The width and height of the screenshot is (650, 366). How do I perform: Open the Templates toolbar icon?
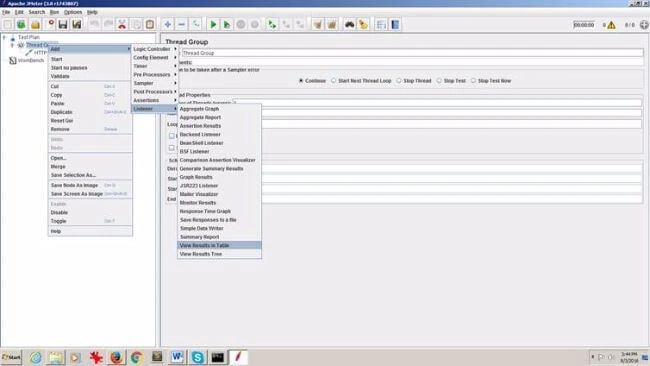coord(21,24)
